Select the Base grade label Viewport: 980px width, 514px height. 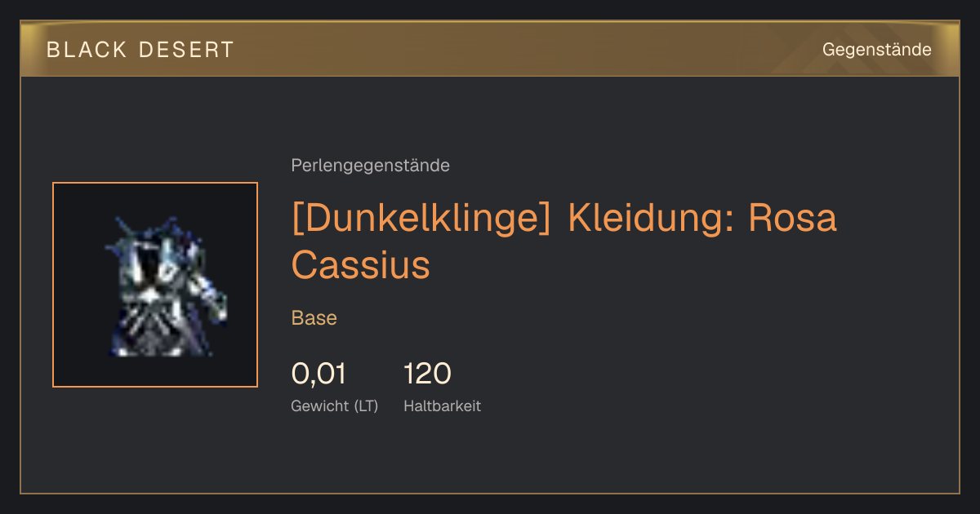click(314, 318)
